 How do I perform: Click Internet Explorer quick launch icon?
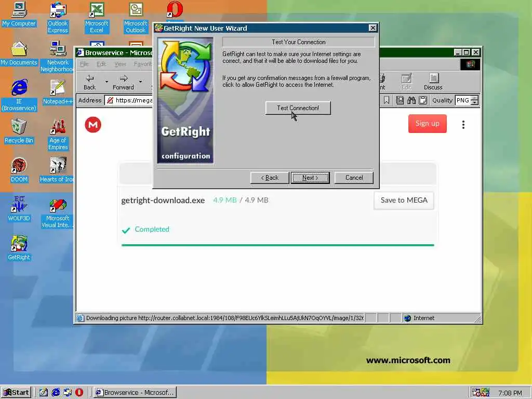[x=56, y=392]
